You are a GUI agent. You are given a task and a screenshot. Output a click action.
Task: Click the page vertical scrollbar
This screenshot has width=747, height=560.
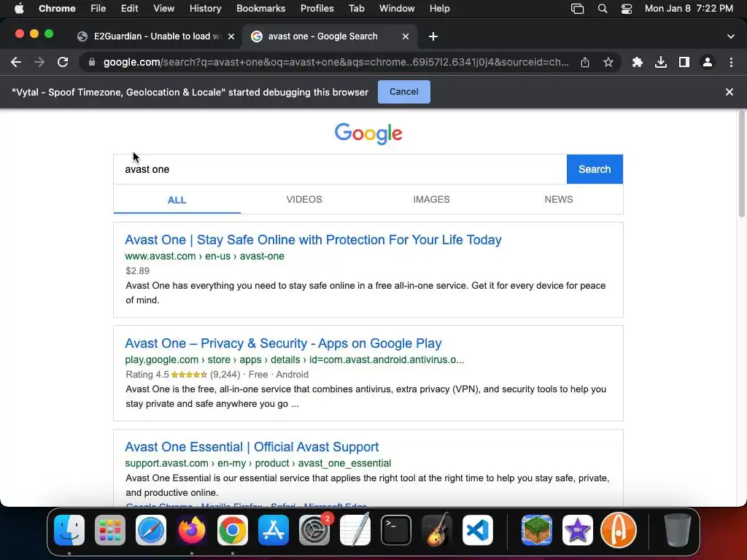point(741,164)
